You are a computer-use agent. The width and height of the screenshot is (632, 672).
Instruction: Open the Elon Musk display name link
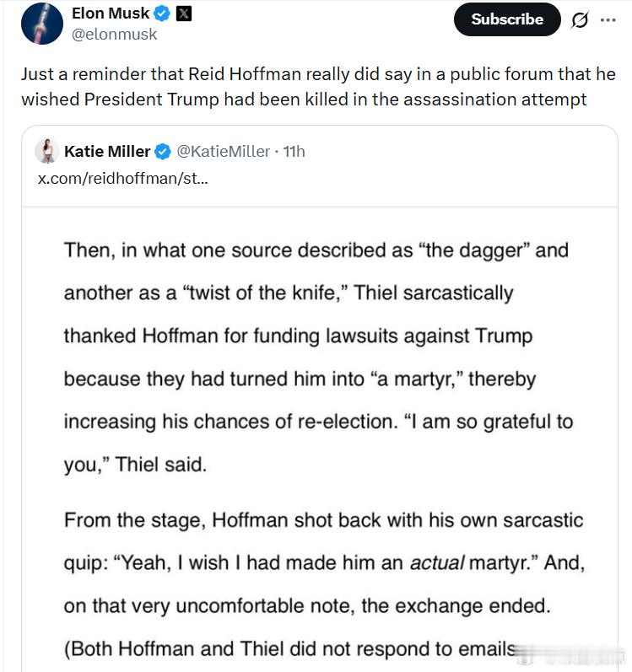pos(111,13)
